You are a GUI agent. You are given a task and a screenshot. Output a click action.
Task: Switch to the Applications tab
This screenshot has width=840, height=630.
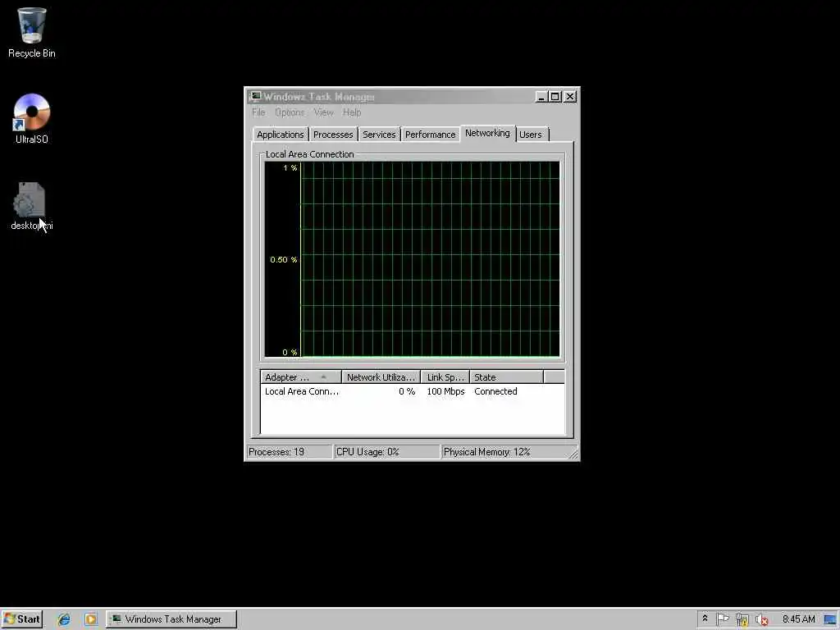[x=281, y=135]
